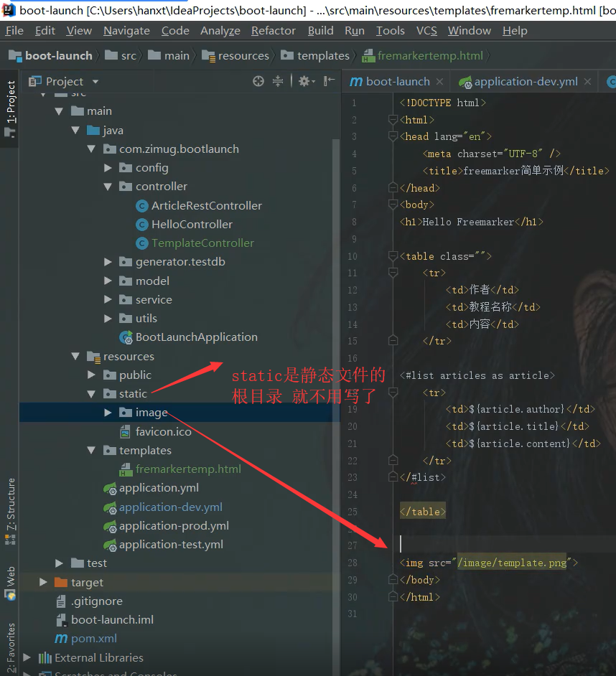
Task: Expand the generator.testdb package
Action: tap(108, 262)
